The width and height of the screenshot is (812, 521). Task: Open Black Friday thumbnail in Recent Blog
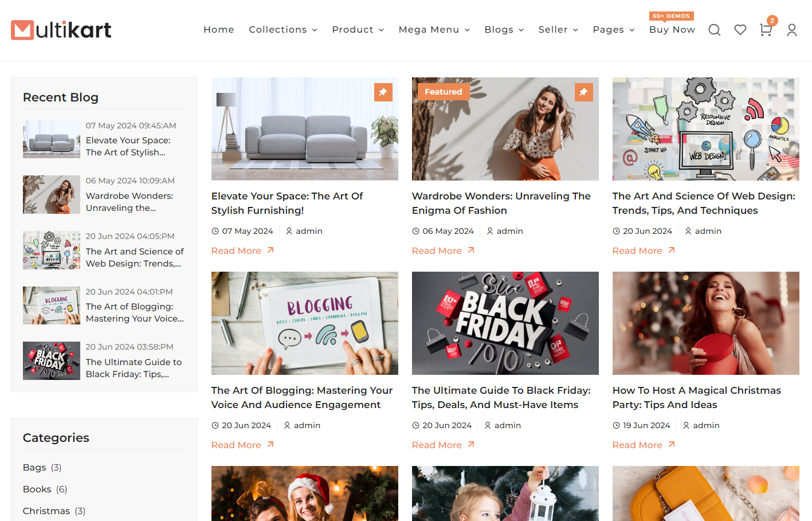coord(52,361)
